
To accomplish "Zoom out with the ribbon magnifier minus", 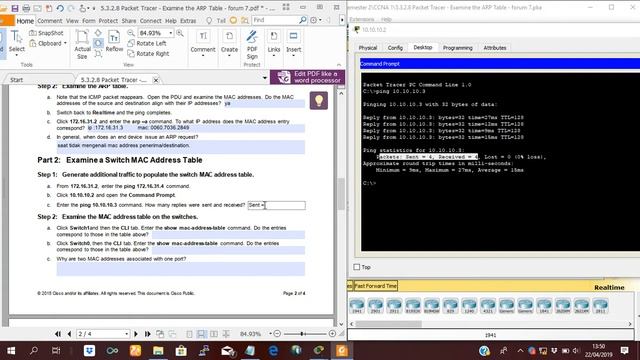I will (131, 33).
